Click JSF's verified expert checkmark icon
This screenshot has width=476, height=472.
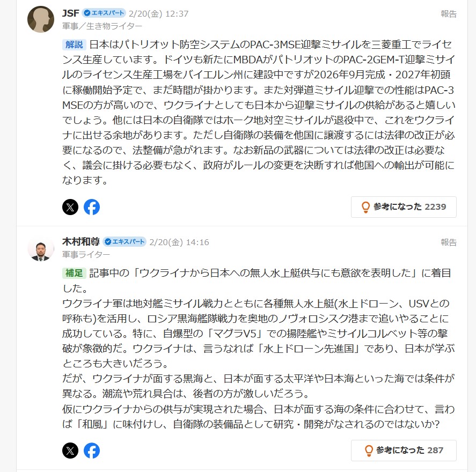87,13
